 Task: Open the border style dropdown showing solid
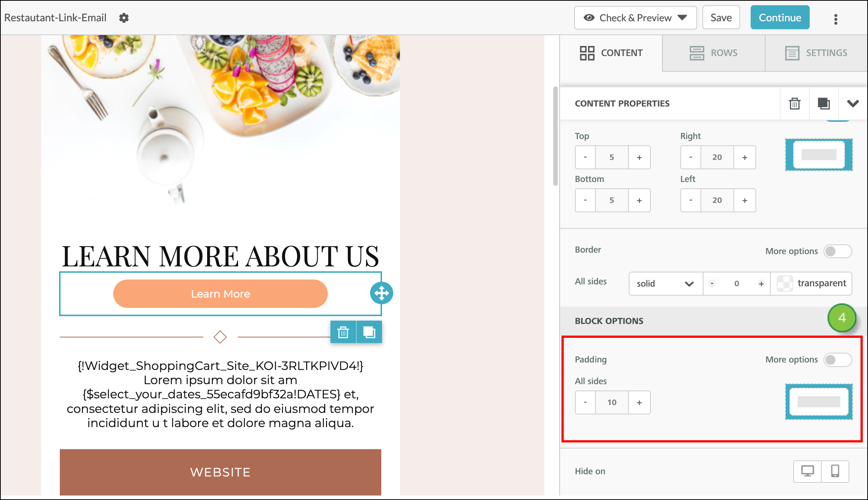[665, 284]
